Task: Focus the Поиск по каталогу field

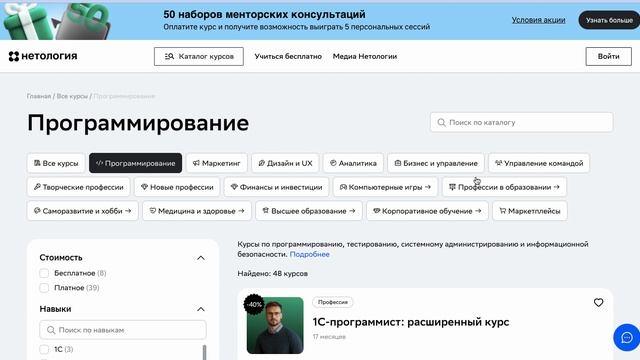Action: [521, 122]
